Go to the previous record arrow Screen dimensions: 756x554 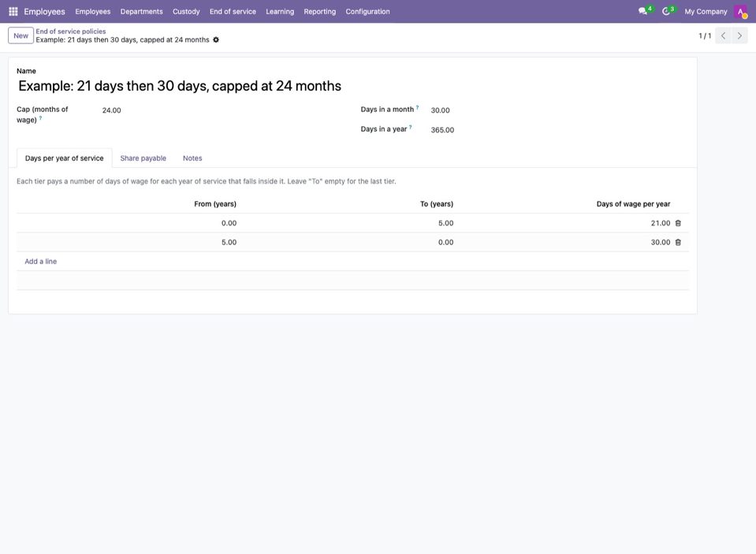pyautogui.click(x=723, y=35)
